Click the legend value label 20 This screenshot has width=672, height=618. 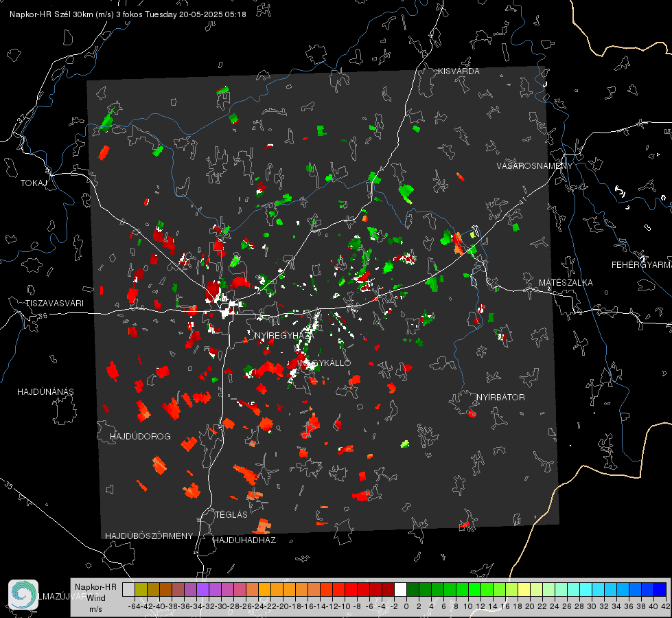tap(530, 606)
